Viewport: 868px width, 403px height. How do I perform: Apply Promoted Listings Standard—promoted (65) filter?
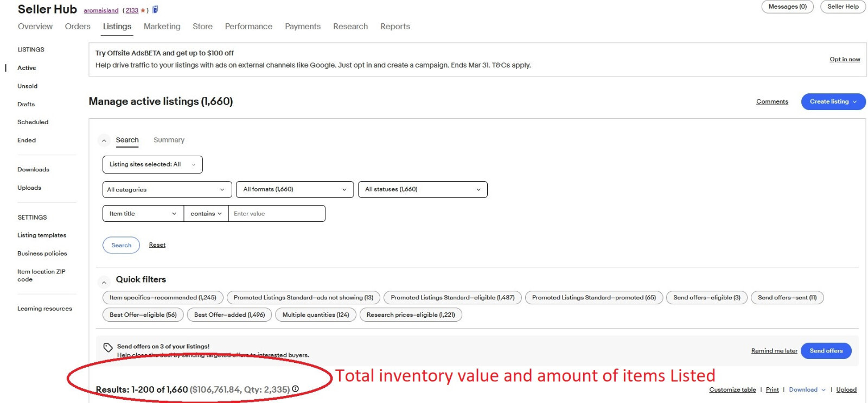(x=594, y=298)
